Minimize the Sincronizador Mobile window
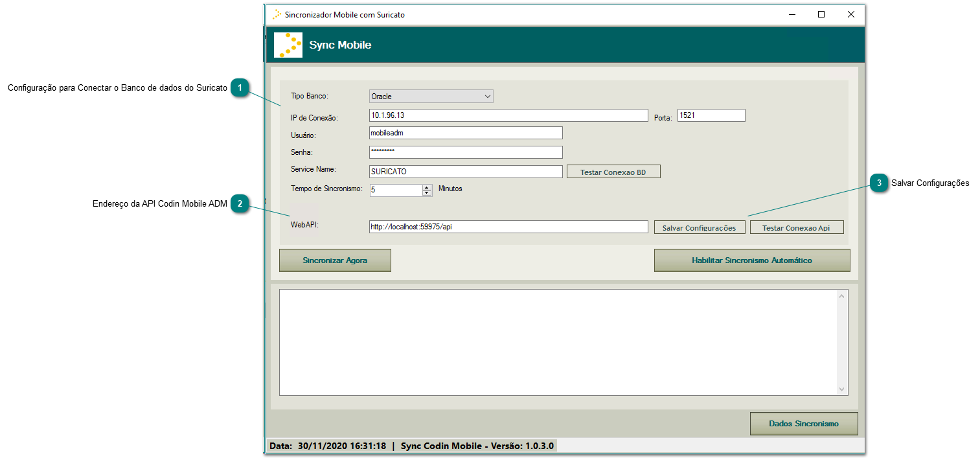Viewport: 980px width, 460px height. [792, 14]
